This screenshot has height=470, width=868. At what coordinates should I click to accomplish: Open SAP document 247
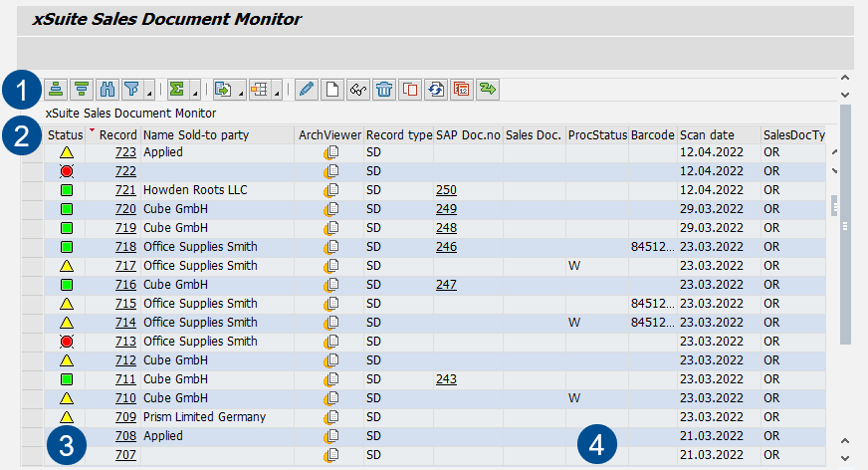tap(446, 285)
